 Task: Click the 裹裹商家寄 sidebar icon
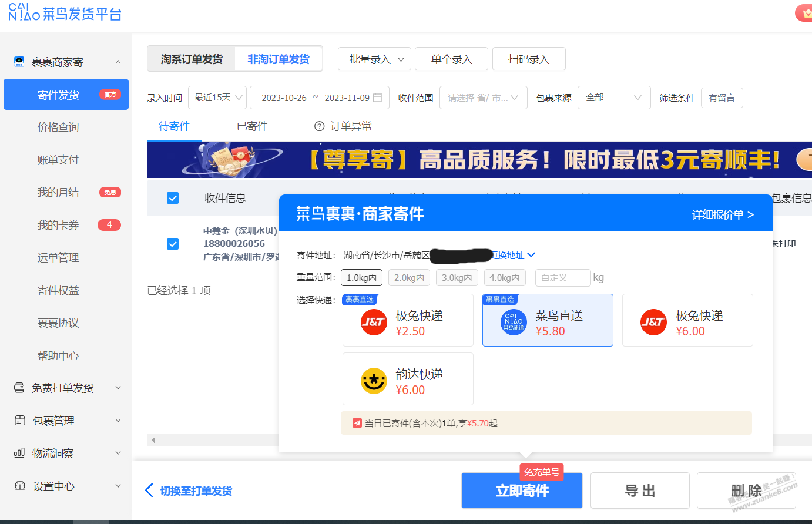click(x=19, y=62)
